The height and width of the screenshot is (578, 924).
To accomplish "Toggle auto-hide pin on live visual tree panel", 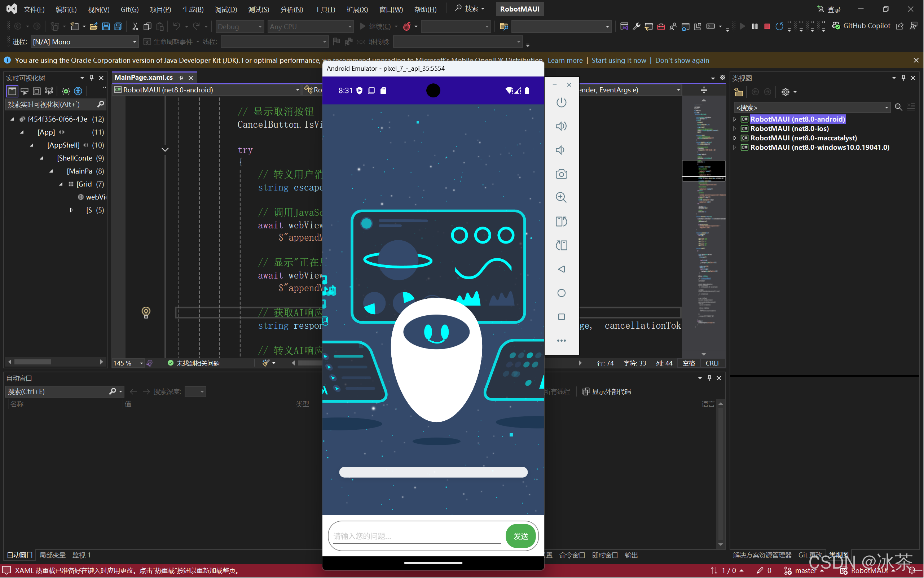I will click(x=92, y=78).
